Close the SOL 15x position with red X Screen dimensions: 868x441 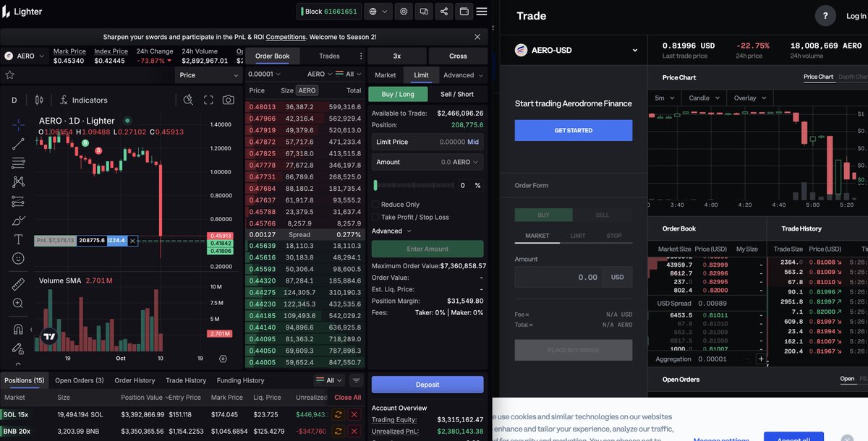(x=354, y=414)
